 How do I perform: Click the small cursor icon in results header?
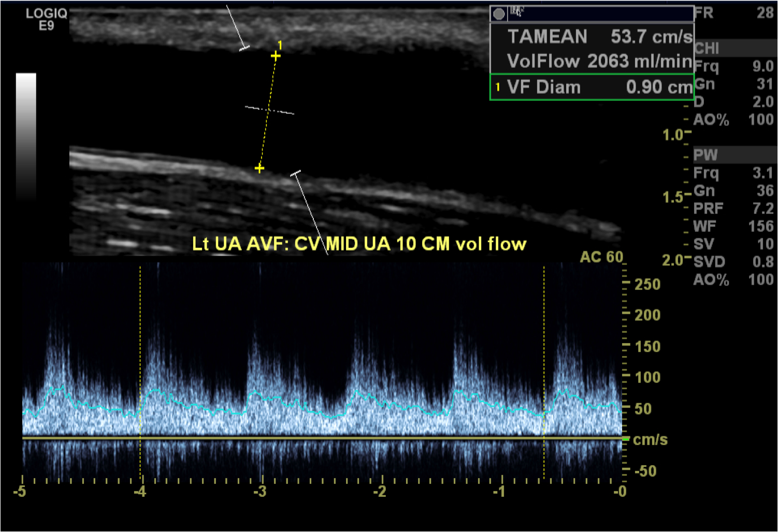tap(516, 11)
